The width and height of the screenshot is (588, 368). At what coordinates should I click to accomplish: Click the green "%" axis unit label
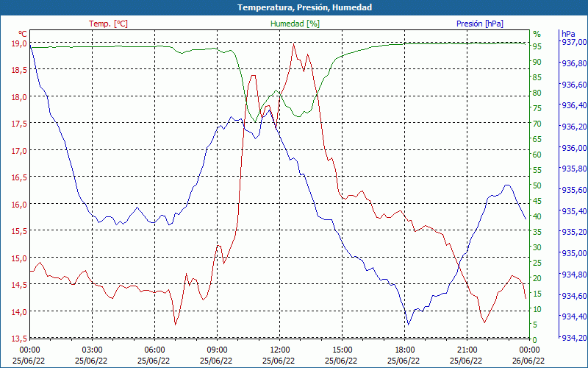tap(537, 34)
